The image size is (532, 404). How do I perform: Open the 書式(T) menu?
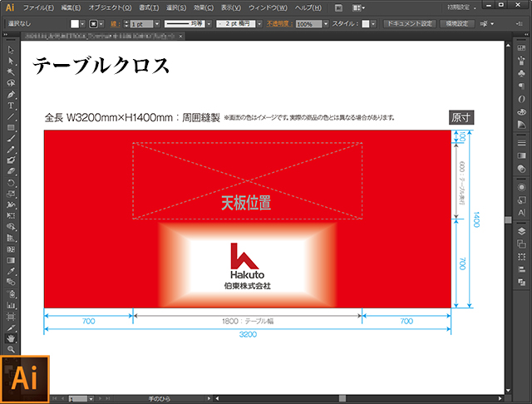pyautogui.click(x=149, y=7)
